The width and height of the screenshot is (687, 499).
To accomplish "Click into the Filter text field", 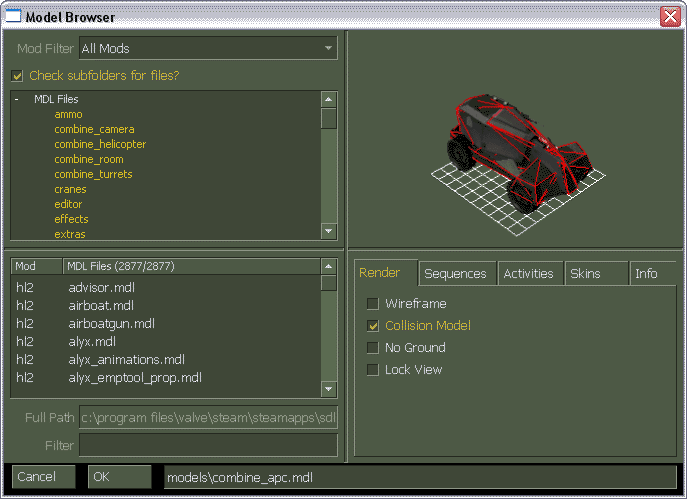I will (208, 444).
